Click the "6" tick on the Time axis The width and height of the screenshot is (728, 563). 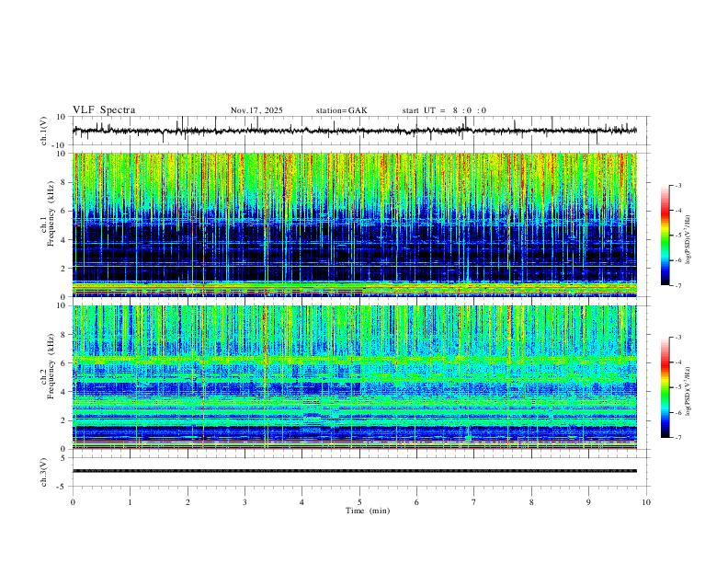click(416, 502)
